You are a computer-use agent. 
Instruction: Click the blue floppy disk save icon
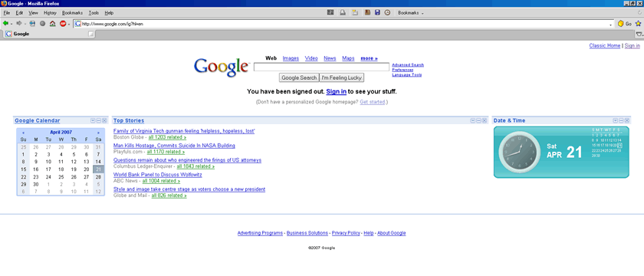[x=377, y=13]
